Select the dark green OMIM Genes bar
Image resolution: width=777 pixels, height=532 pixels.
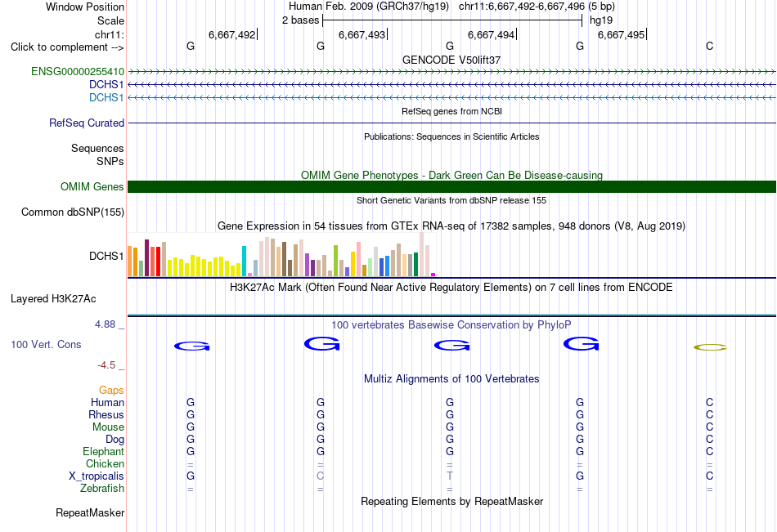pos(451,187)
